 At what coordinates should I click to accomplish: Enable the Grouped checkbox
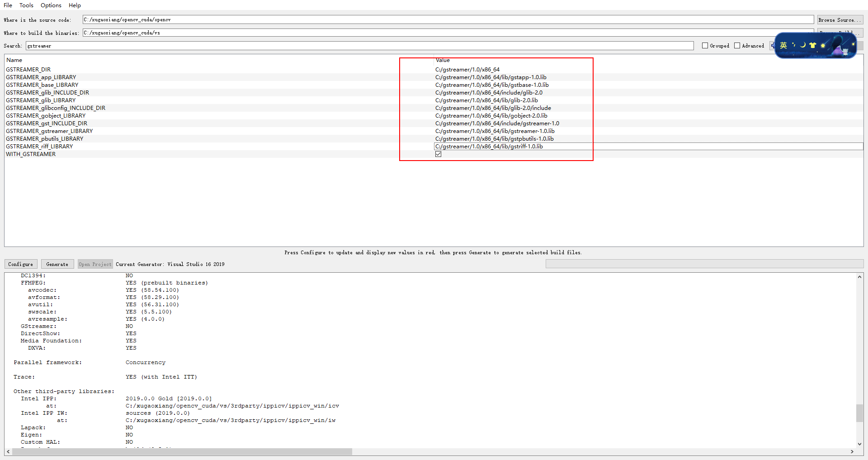tap(705, 46)
